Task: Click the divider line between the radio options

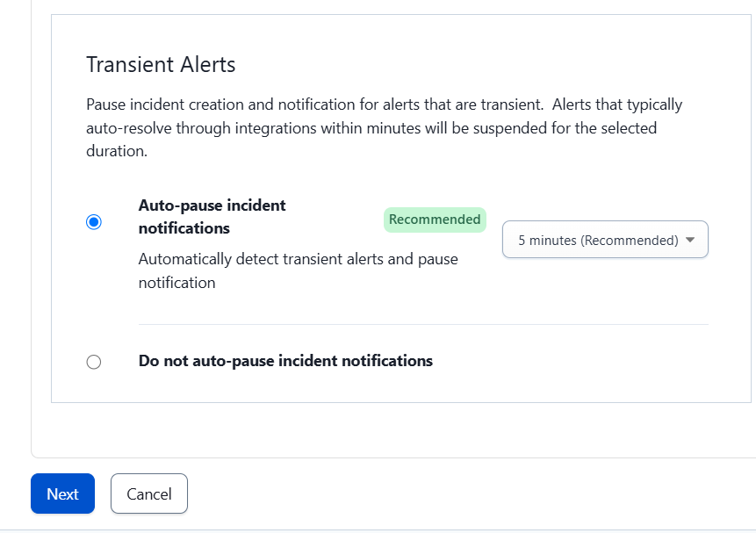Action: [423, 325]
